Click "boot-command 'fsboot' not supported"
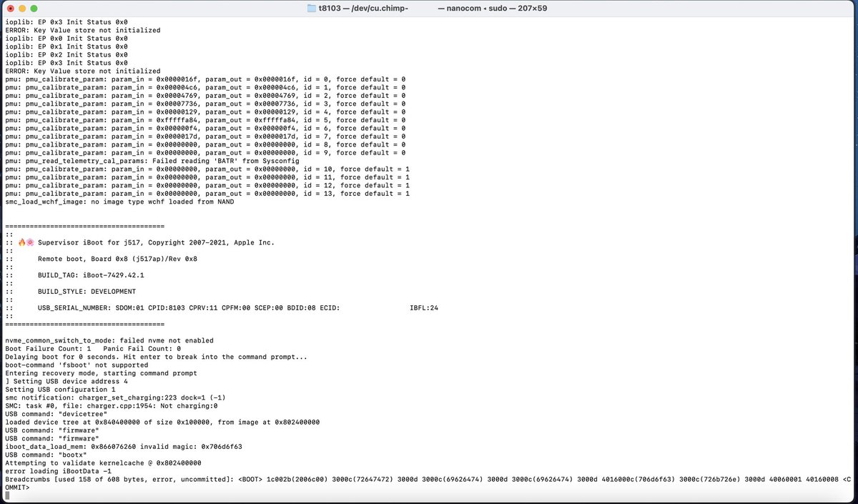 click(x=77, y=365)
